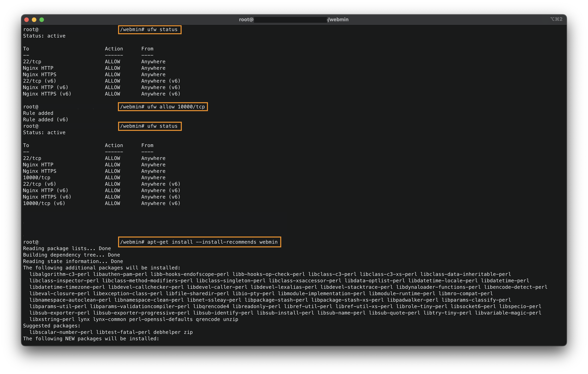
Task: Click the '10000/tcp (v6)' rule row
Action: (102, 203)
